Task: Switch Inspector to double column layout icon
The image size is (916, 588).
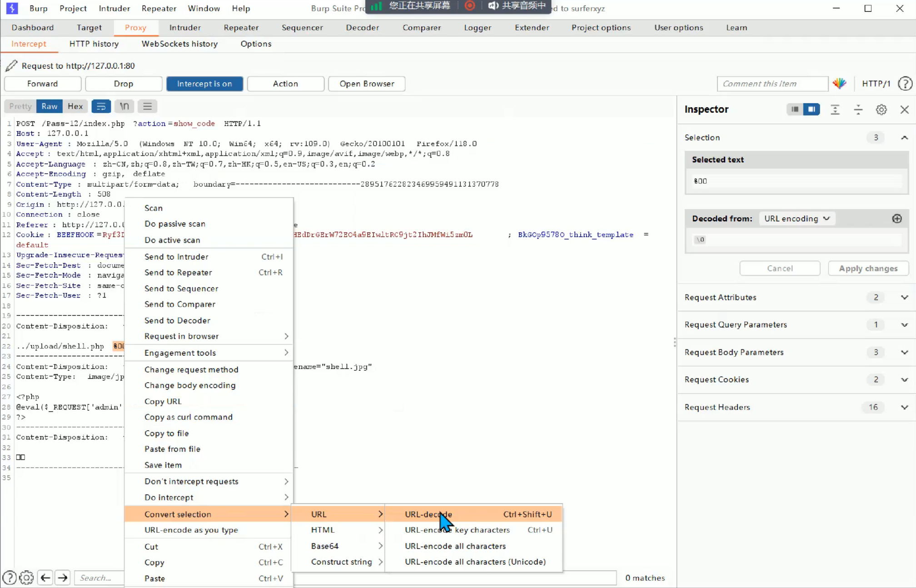Action: [x=811, y=109]
